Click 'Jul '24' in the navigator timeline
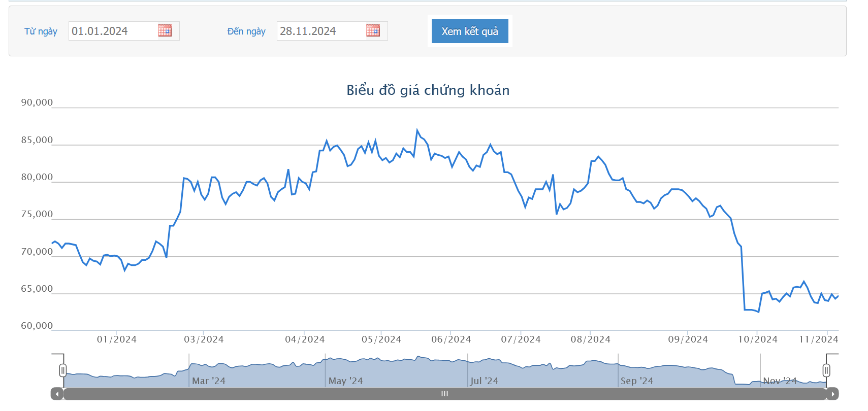Screen dimensions: 868x411 tap(484, 381)
